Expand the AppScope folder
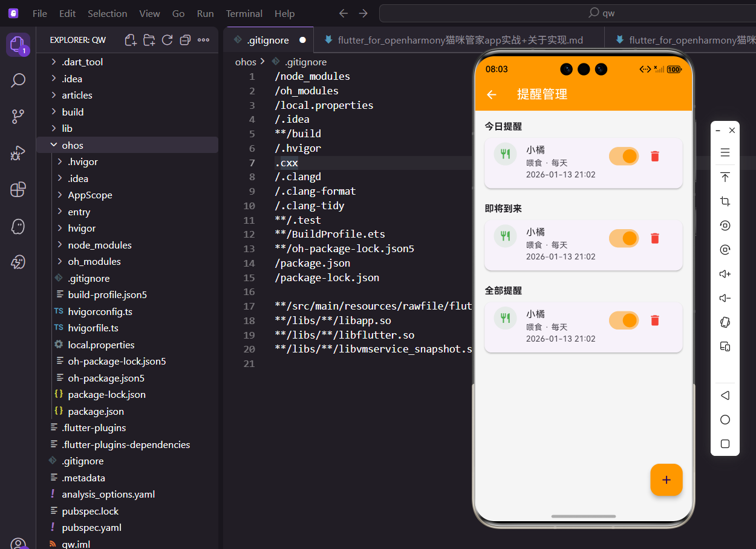Image resolution: width=756 pixels, height=549 pixels. [127, 195]
